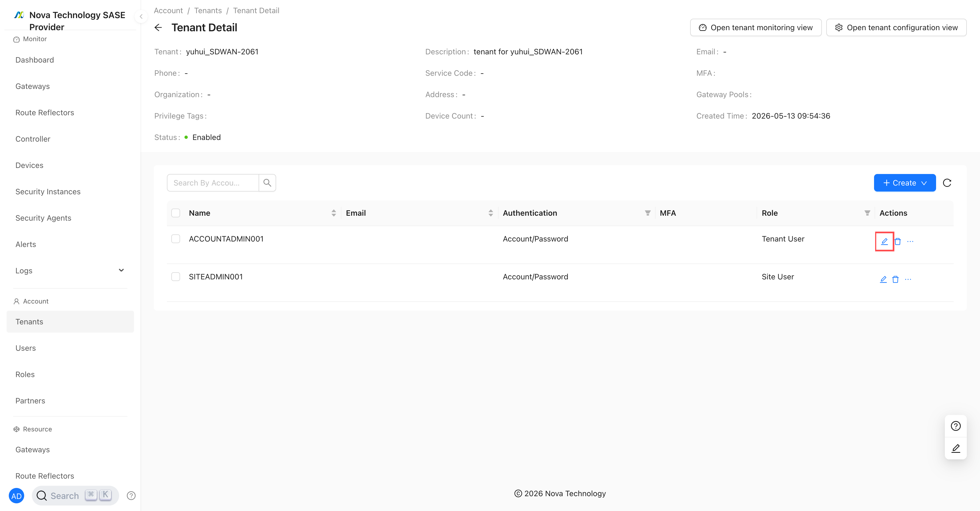Click the Site User role cell
This screenshot has height=511, width=980.
(778, 277)
